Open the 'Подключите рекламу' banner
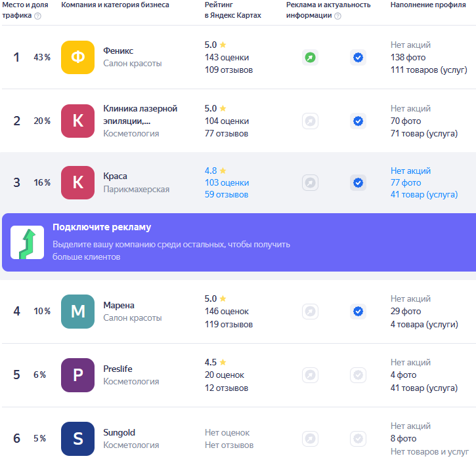The image size is (476, 469). point(239,242)
